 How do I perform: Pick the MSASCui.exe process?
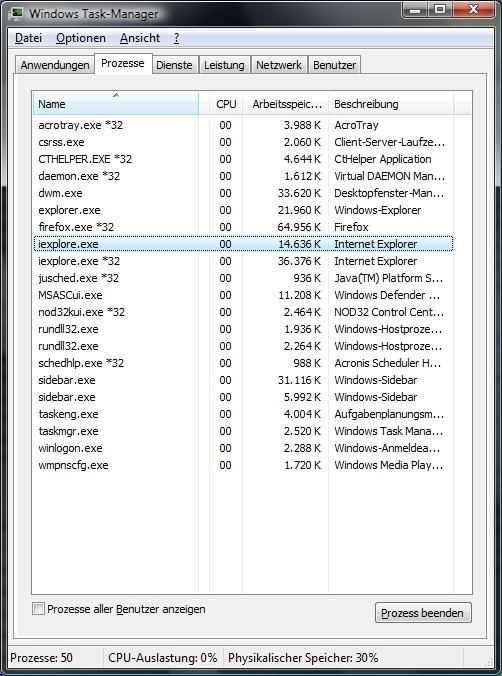pyautogui.click(x=243, y=295)
